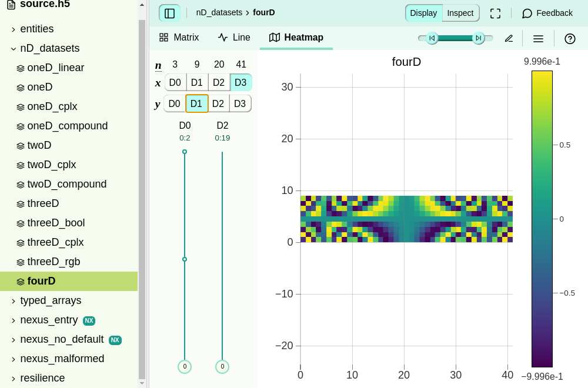The height and width of the screenshot is (388, 588).
Task: Expand the entities group
Action: (69, 29)
